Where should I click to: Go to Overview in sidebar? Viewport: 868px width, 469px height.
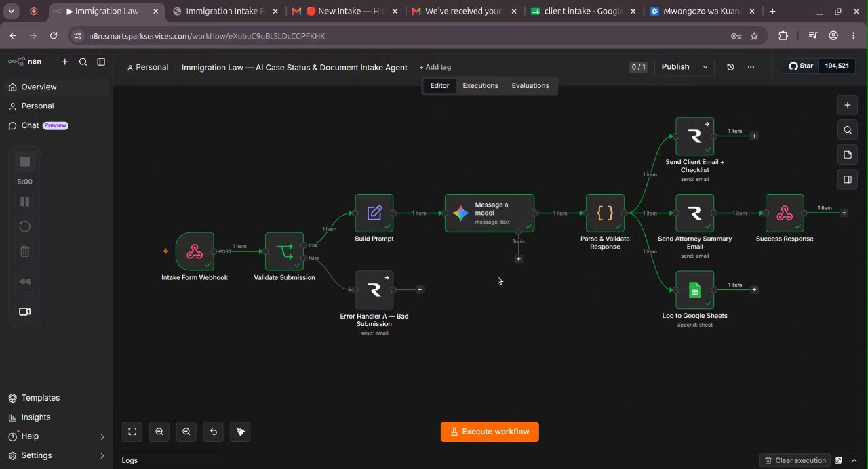(56, 87)
